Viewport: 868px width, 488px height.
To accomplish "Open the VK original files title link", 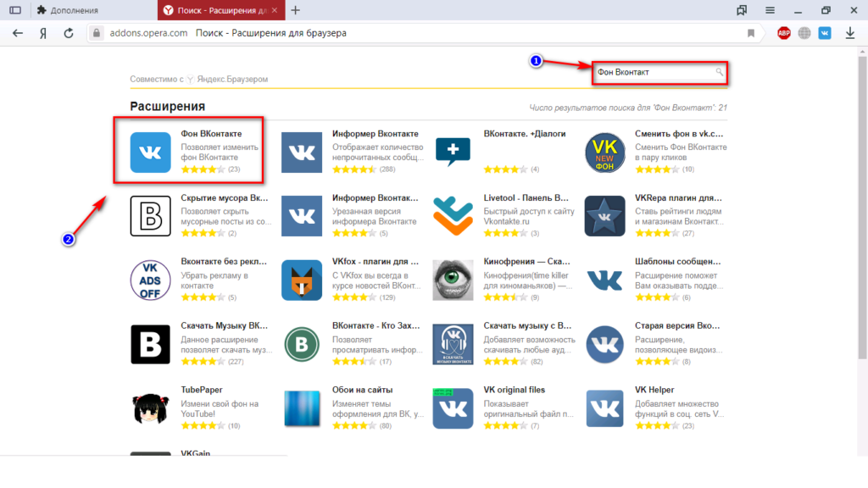I will (515, 390).
